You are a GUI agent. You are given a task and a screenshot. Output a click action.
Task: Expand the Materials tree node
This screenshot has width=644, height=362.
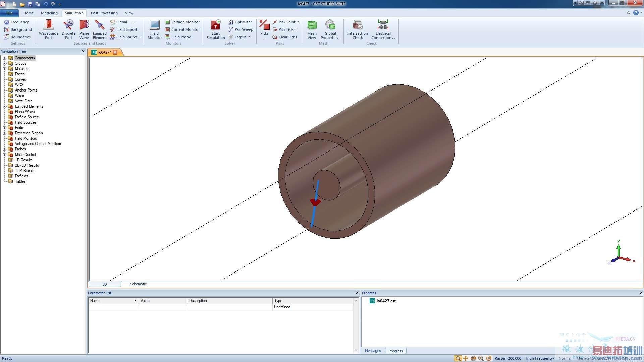(x=5, y=69)
